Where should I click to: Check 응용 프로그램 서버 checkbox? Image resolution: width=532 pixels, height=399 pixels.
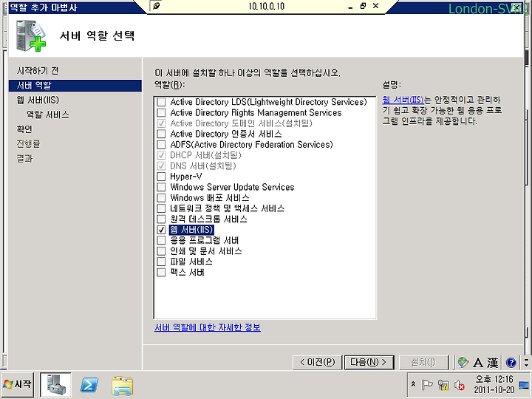click(161, 241)
